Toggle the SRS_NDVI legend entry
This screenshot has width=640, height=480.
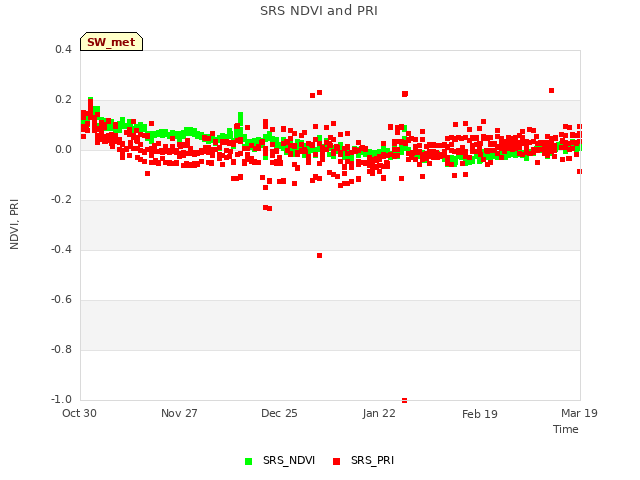(x=280, y=461)
